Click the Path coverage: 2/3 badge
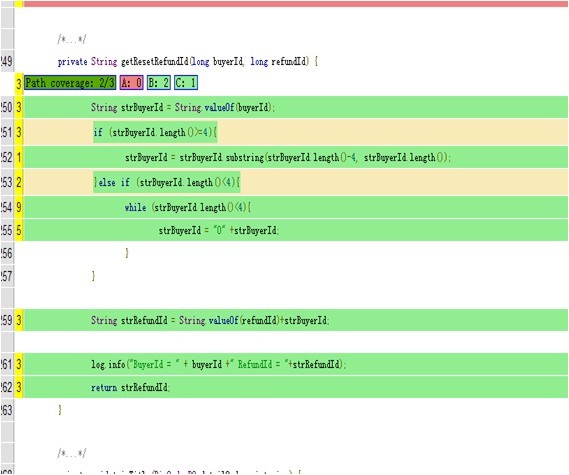 (70, 83)
